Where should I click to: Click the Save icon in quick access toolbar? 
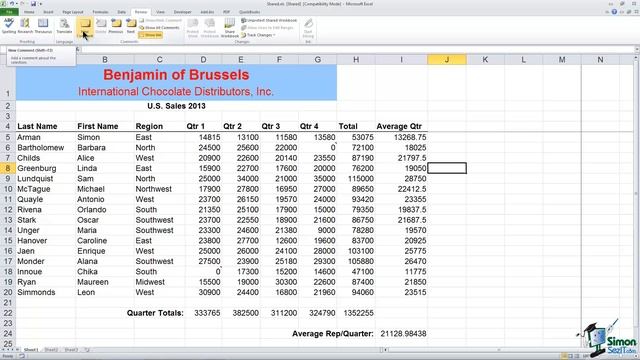click(x=33, y=4)
